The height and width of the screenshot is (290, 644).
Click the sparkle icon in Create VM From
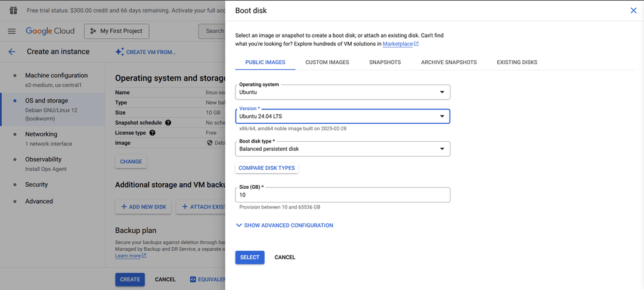click(x=119, y=52)
